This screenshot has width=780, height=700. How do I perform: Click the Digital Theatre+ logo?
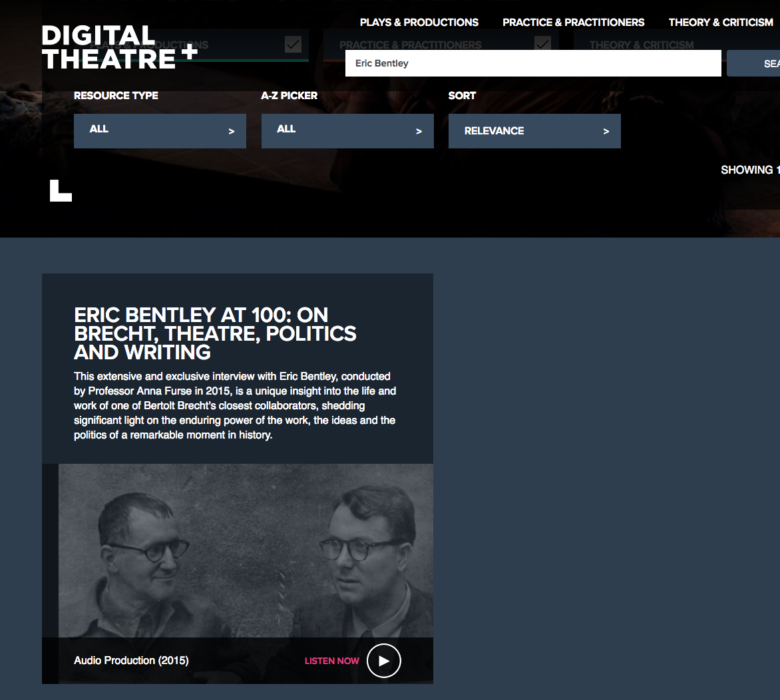pos(119,47)
